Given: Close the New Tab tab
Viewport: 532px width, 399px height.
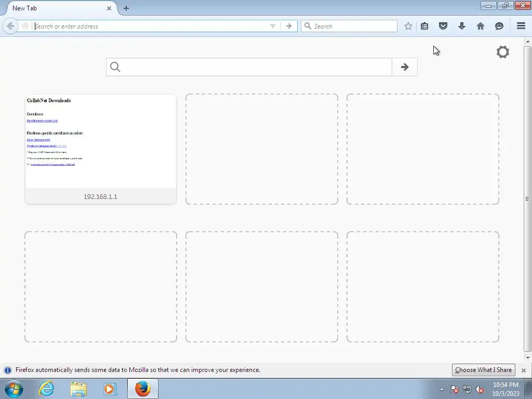Looking at the screenshot, I should [109, 8].
